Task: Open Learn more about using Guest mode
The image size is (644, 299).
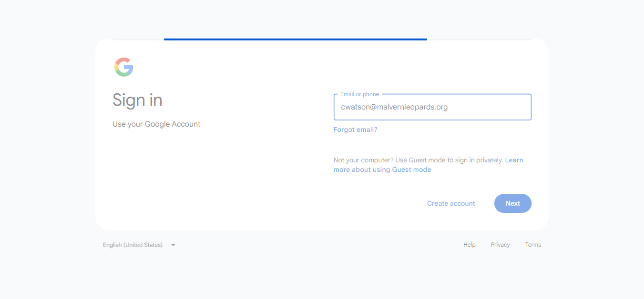Action: 382,169
